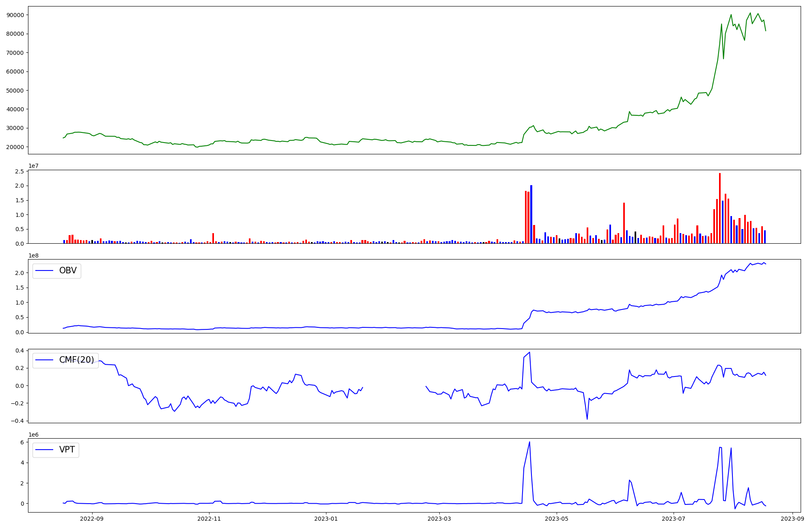Click the 2023-03 date tick label

click(440, 519)
